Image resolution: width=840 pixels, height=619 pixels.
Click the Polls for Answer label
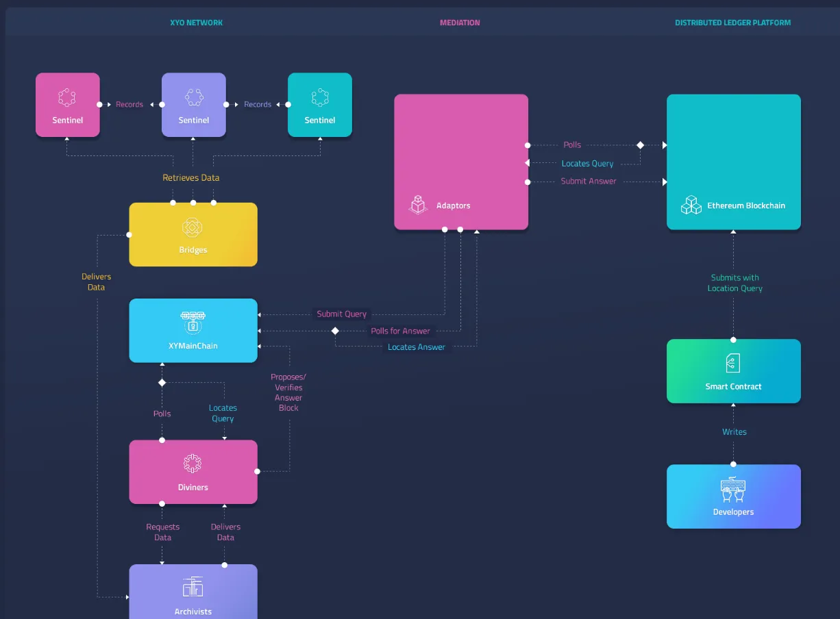401,331
